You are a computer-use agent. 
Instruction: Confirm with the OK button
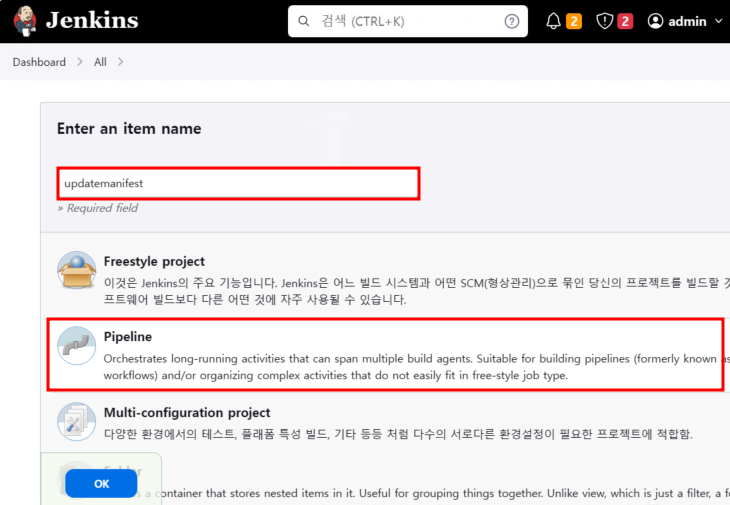(101, 484)
